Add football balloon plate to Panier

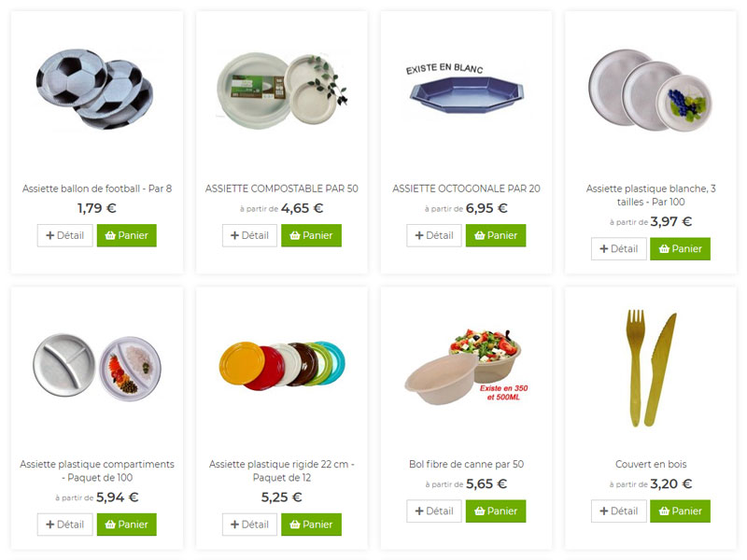[x=127, y=235]
